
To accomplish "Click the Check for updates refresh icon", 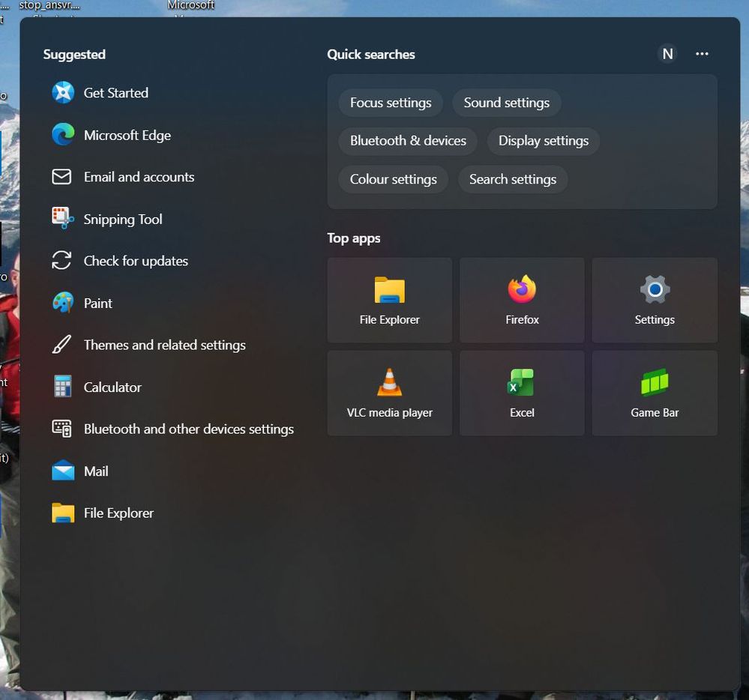I will click(x=61, y=261).
